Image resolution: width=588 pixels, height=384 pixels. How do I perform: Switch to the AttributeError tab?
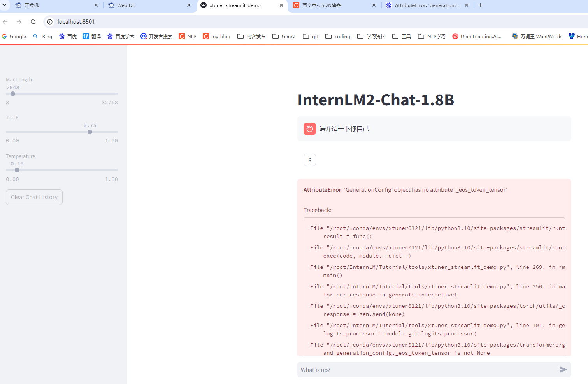point(427,5)
